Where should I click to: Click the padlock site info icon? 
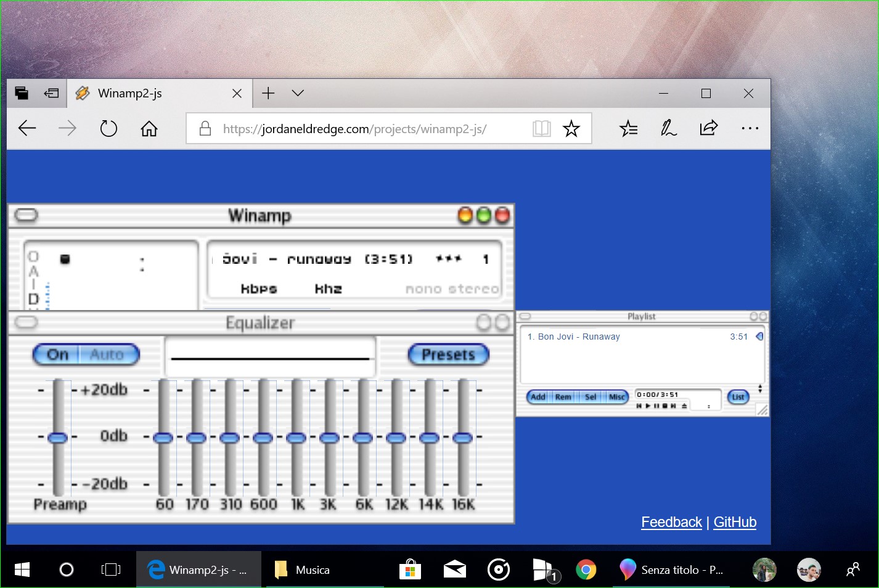pos(205,128)
